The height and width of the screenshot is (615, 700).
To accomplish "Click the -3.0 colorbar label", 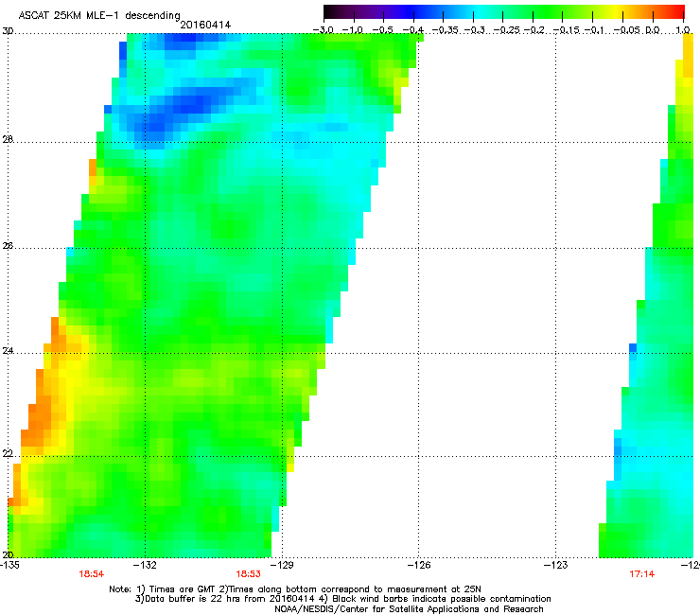I will (x=323, y=30).
